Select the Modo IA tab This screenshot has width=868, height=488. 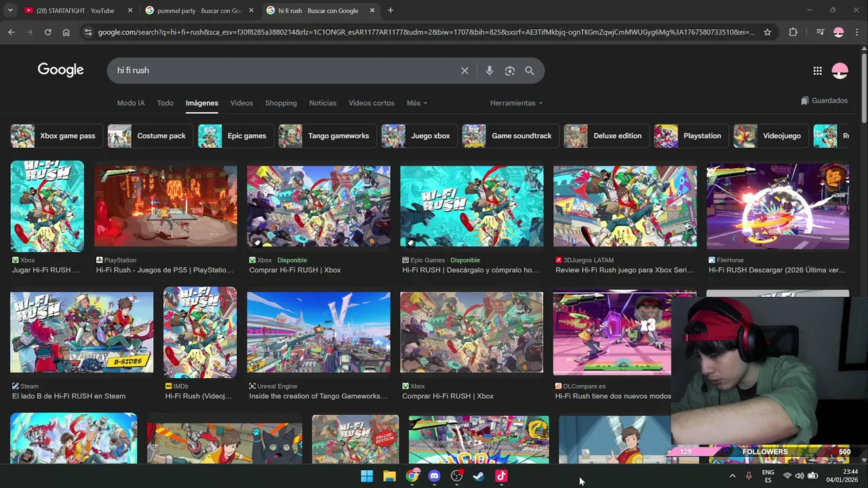pos(131,103)
